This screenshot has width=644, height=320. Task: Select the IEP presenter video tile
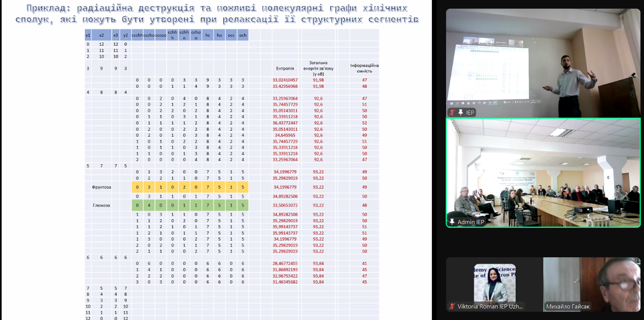coord(543,63)
